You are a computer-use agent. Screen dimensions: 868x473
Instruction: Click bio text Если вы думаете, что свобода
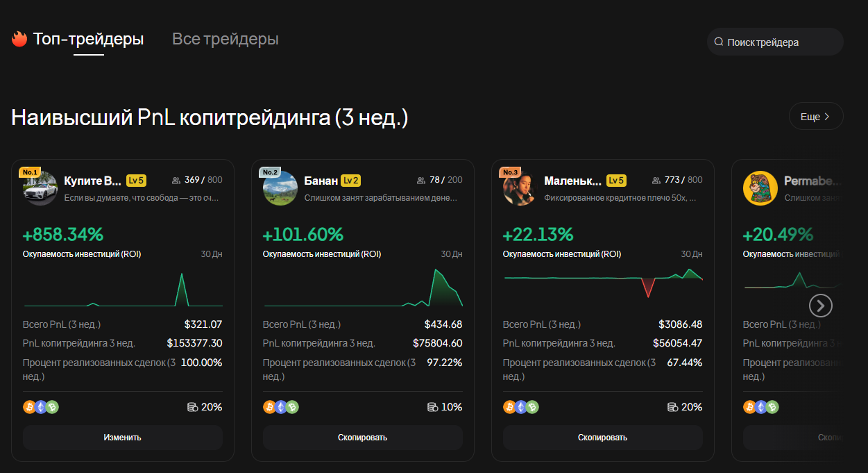[142, 198]
